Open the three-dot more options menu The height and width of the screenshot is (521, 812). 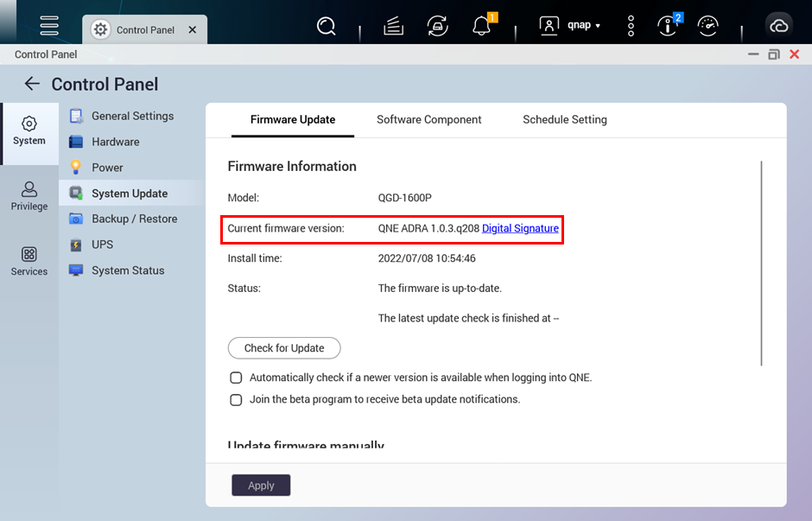631,25
